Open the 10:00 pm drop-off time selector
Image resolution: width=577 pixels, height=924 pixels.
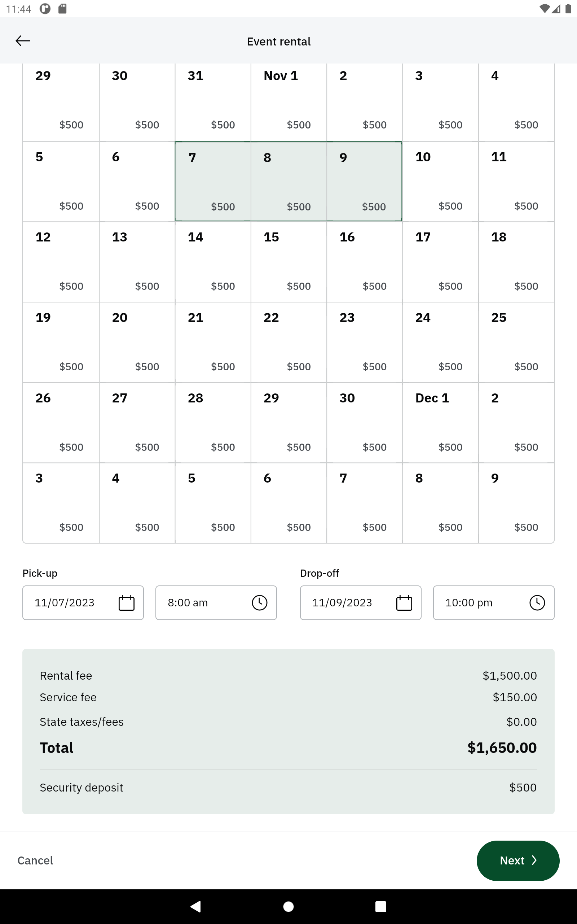(x=494, y=603)
